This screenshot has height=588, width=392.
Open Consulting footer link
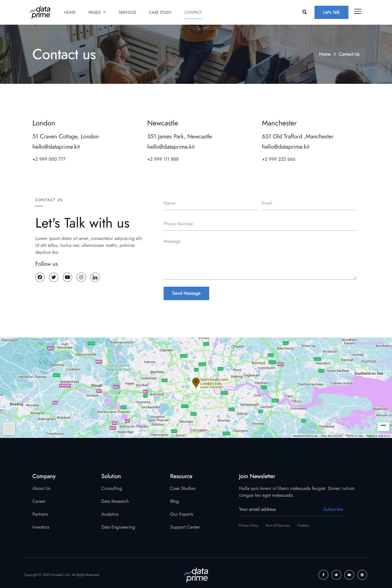[x=112, y=488]
